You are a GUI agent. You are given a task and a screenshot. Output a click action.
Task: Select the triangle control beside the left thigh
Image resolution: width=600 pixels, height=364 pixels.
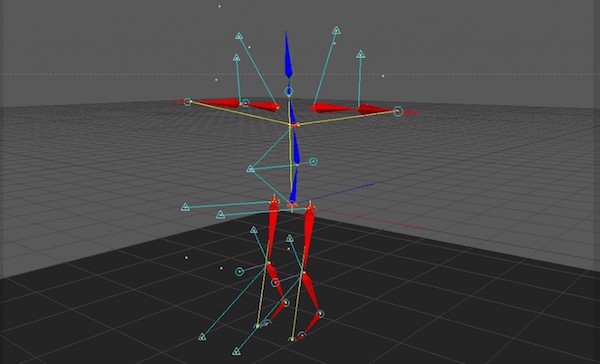coord(253,230)
